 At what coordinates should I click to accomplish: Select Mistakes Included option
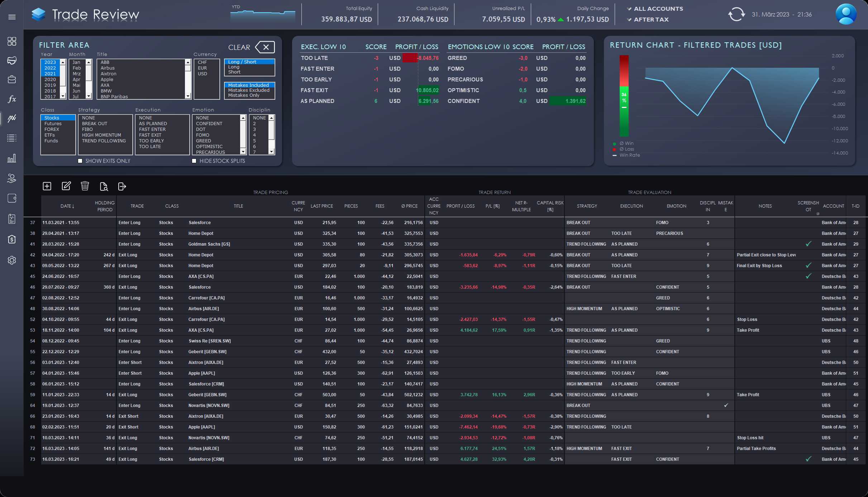click(x=249, y=85)
